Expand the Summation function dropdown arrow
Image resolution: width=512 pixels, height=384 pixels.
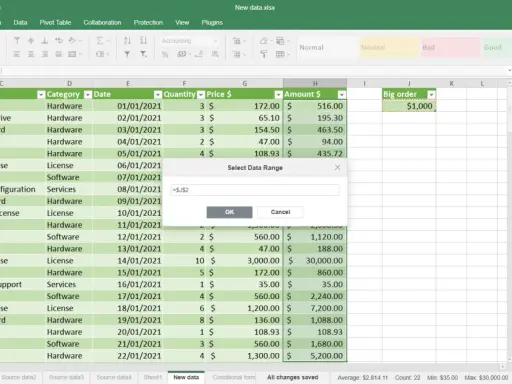pos(108,41)
